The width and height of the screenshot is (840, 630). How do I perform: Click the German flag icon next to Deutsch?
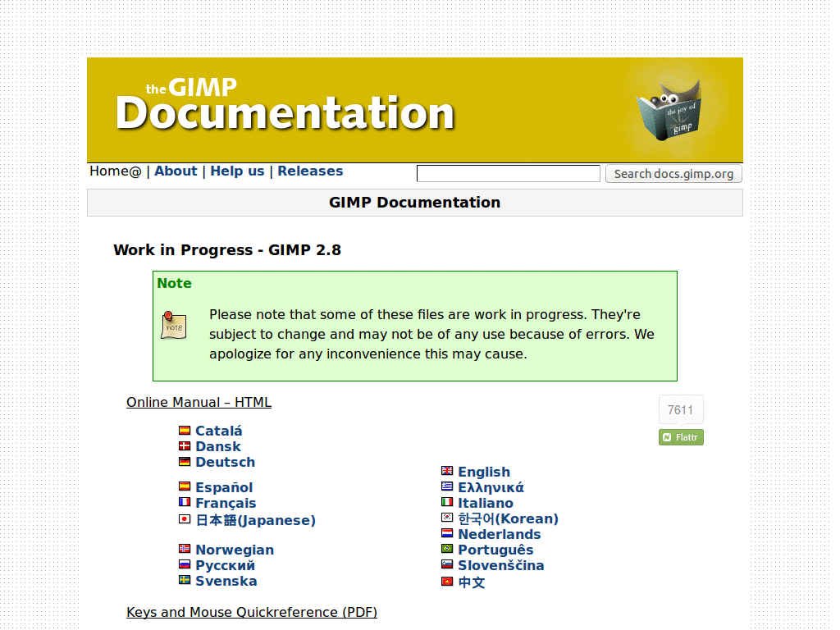point(185,461)
